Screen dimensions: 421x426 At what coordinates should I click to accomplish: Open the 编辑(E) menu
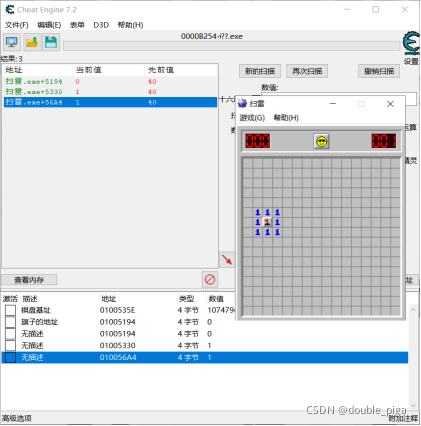click(49, 25)
